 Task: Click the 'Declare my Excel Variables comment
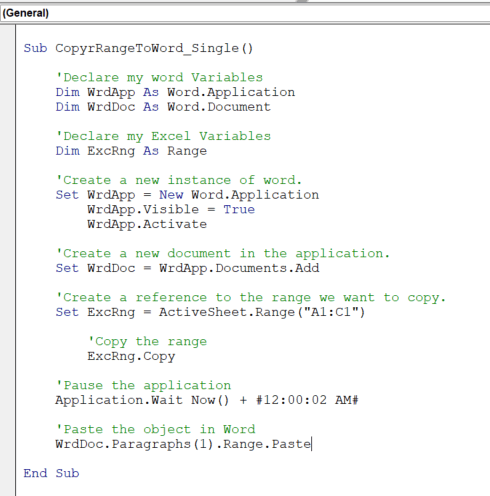[163, 137]
